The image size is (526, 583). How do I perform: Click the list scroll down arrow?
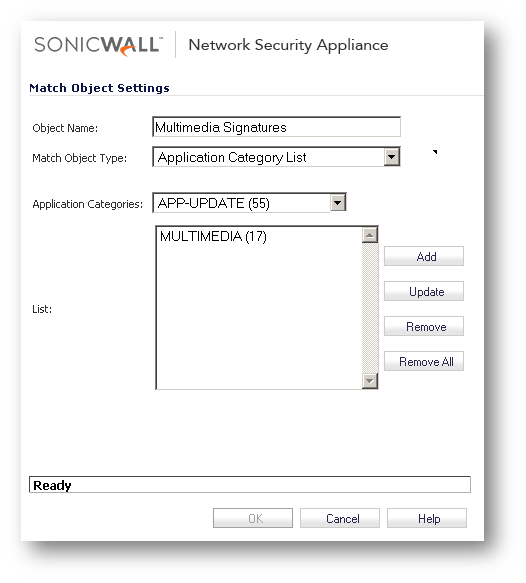(370, 381)
